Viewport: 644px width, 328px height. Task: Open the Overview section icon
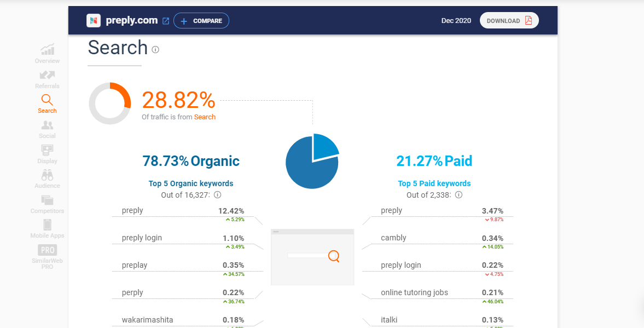47,49
